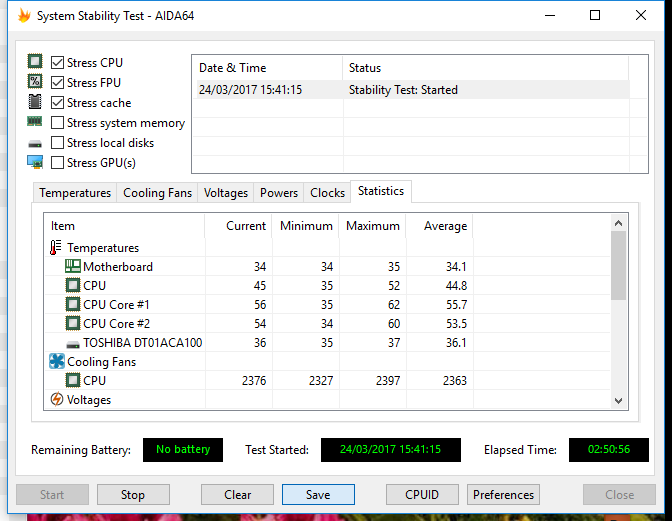Image resolution: width=672 pixels, height=521 pixels.
Task: Click the Voltages lightning bolt icon
Action: 57,399
